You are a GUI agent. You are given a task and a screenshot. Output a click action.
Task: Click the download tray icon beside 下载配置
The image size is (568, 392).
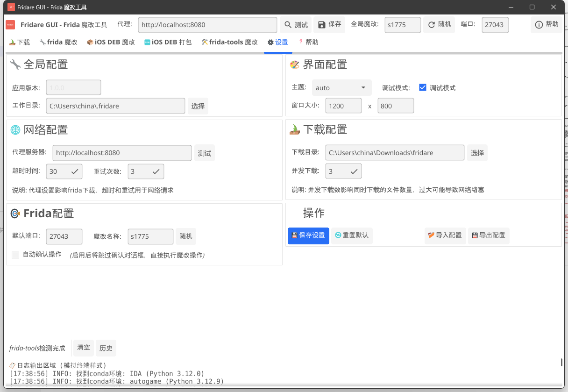pyautogui.click(x=295, y=129)
